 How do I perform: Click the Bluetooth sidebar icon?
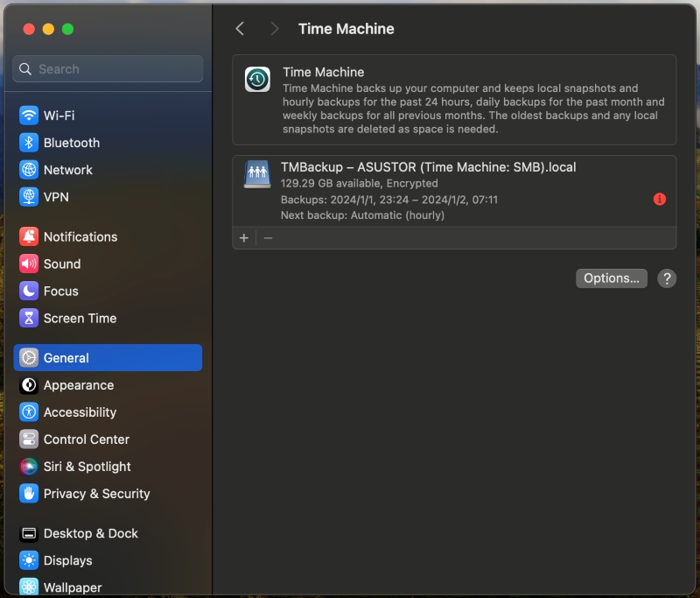29,143
